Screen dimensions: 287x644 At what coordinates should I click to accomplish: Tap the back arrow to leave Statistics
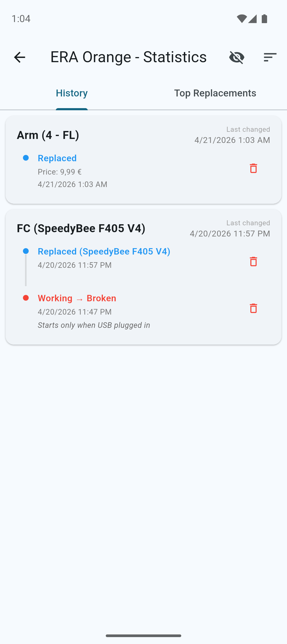click(19, 57)
